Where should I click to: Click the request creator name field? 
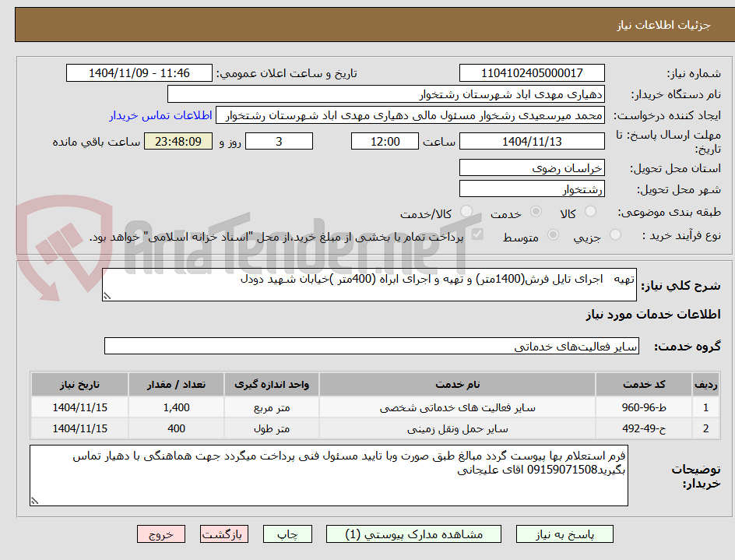[410, 115]
